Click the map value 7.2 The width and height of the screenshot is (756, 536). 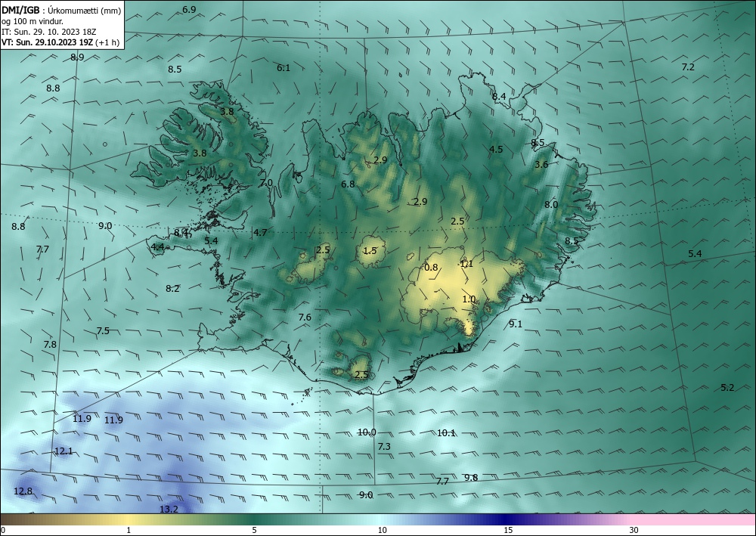coord(688,67)
